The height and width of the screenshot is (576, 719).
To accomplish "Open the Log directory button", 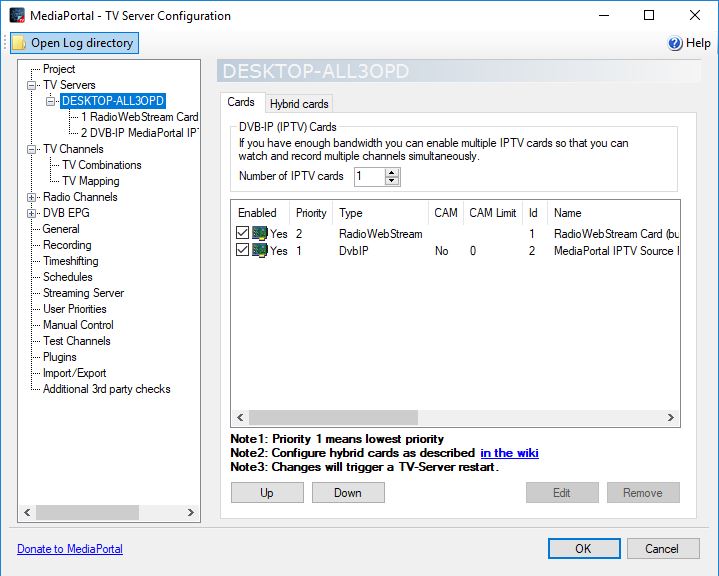I will click(x=74, y=43).
